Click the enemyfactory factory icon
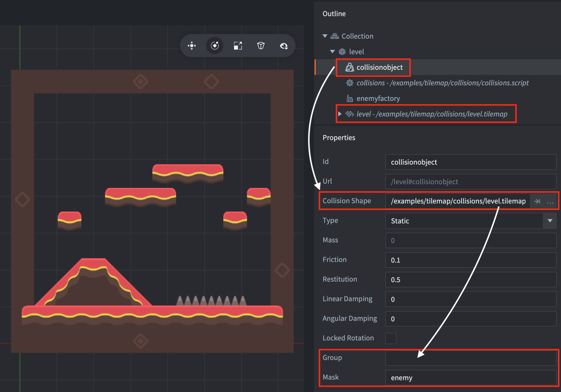This screenshot has height=392, width=561. coord(349,99)
